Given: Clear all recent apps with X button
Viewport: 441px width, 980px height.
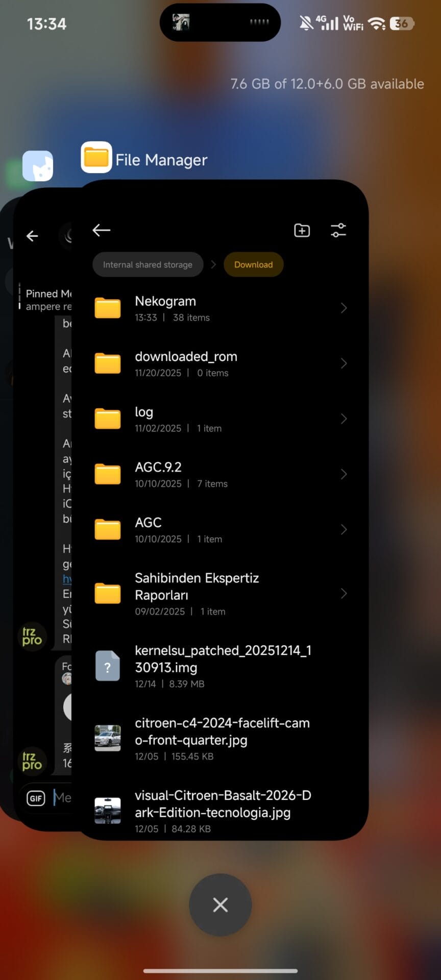Looking at the screenshot, I should [x=220, y=905].
